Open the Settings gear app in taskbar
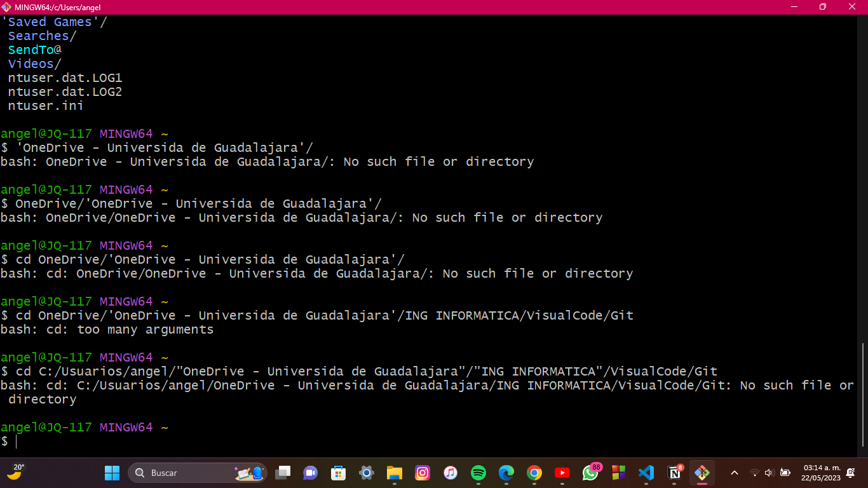 click(367, 473)
